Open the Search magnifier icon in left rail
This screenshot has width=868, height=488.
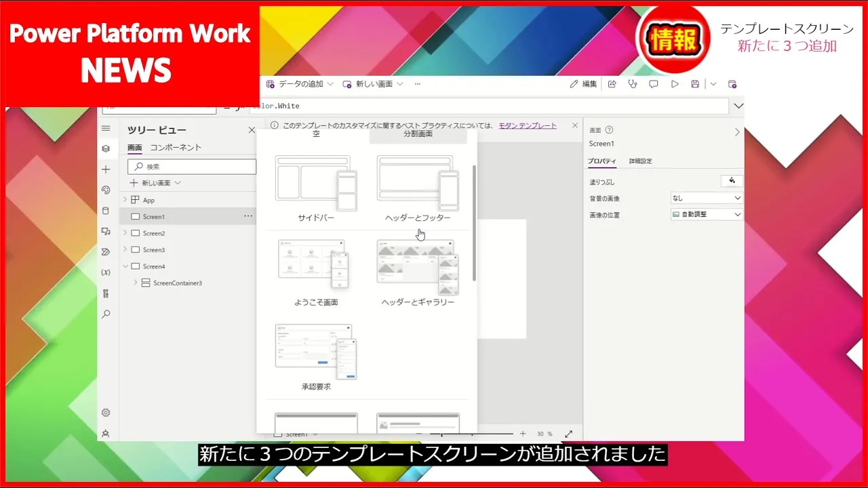106,314
